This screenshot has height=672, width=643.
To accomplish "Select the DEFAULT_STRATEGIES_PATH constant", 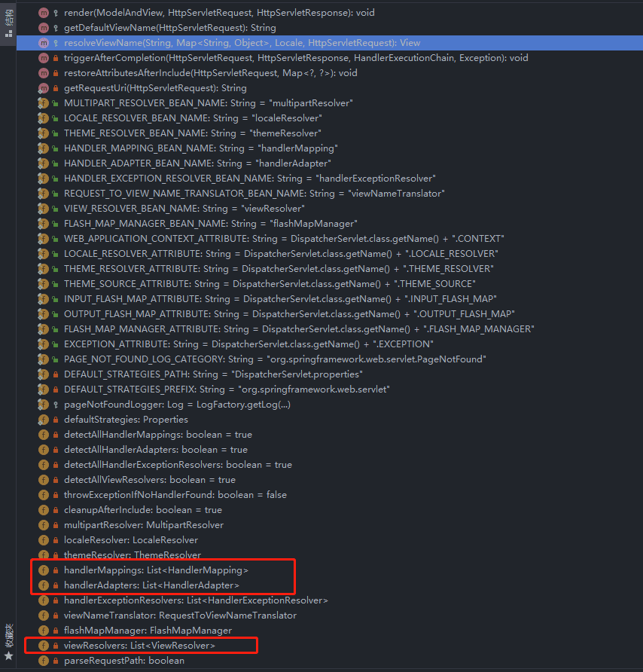I will (212, 374).
